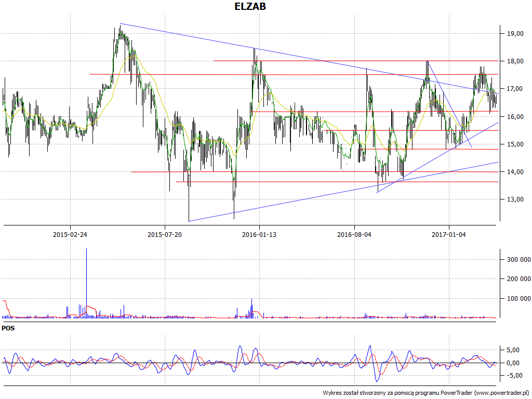Image resolution: width=532 pixels, height=399 pixels.
Task: Click the 5,00 oscillator axis label
Action: tap(512, 350)
